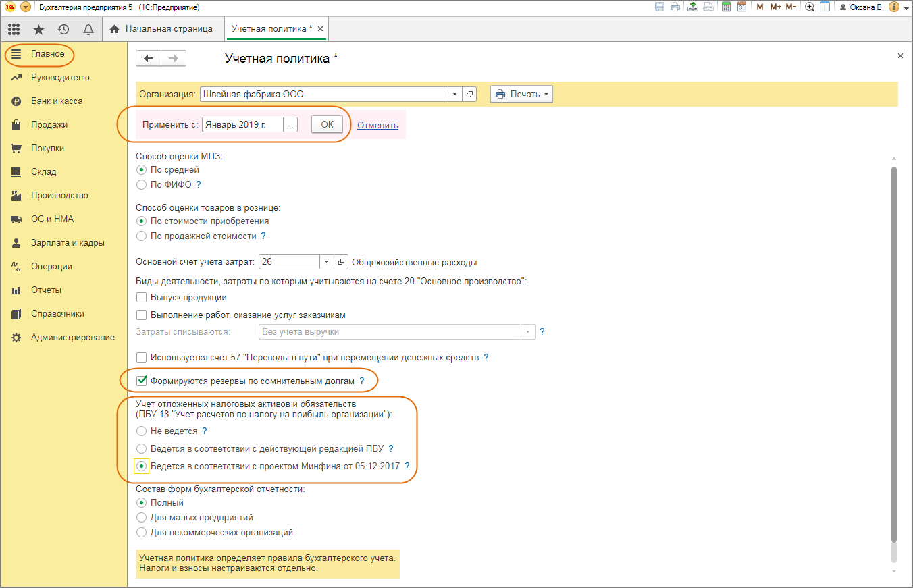Click the magnifier zoom icon

(810, 7)
